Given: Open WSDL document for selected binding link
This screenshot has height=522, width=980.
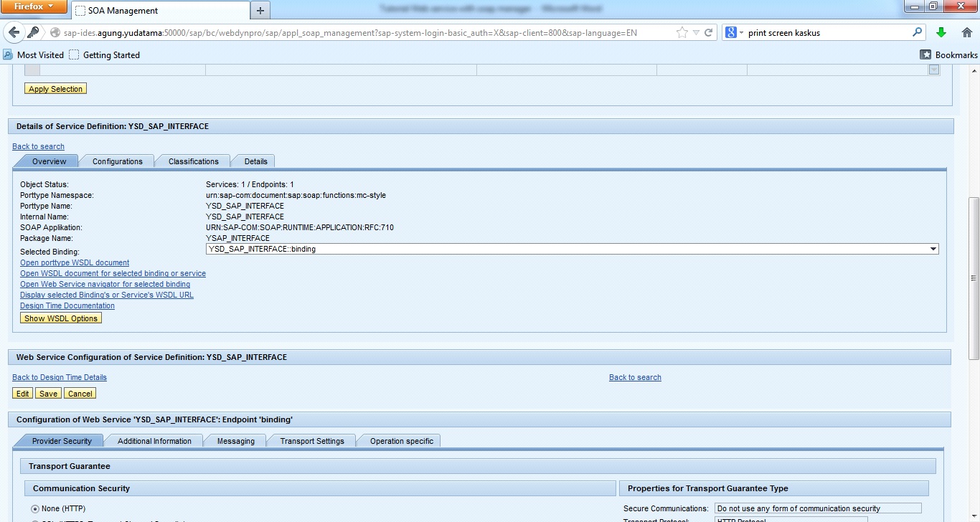Looking at the screenshot, I should 113,273.
